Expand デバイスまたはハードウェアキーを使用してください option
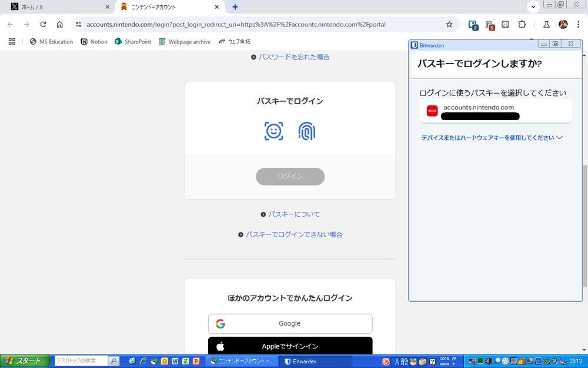 tap(492, 138)
